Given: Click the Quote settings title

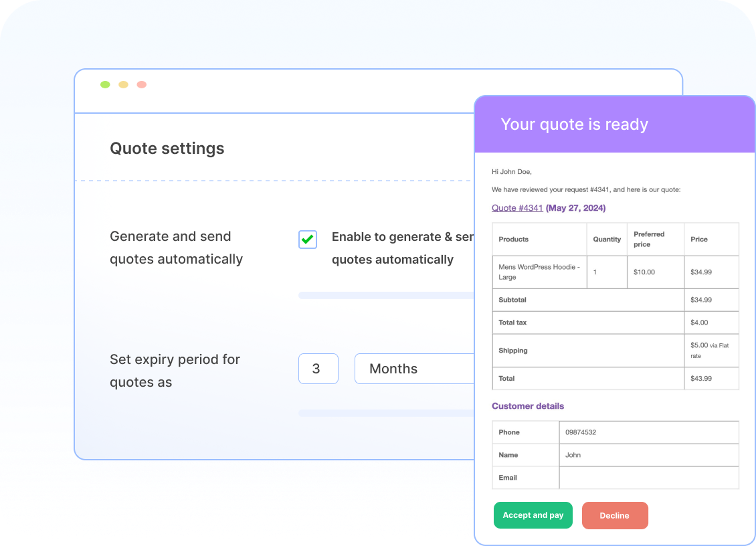Looking at the screenshot, I should (x=167, y=148).
